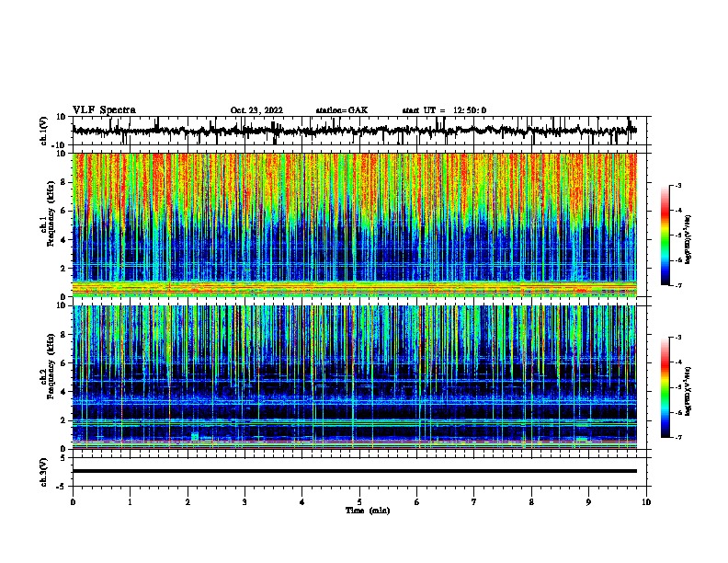
Task: Click the "6" kHz tick on ch.2 axis
Action: coord(63,362)
